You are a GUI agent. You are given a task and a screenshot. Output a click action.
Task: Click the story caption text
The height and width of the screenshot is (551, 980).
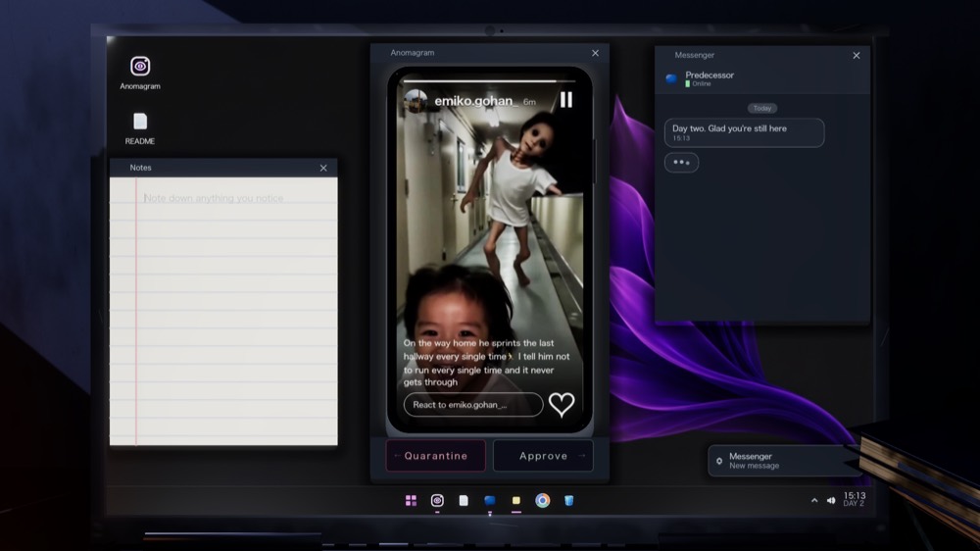(486, 363)
